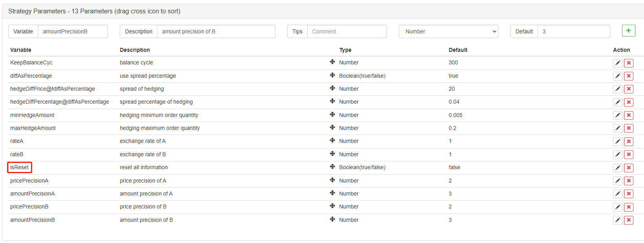Edit the pricePrecisionB parameter
Viewport: 644px width, 243px height.
pos(618,207)
